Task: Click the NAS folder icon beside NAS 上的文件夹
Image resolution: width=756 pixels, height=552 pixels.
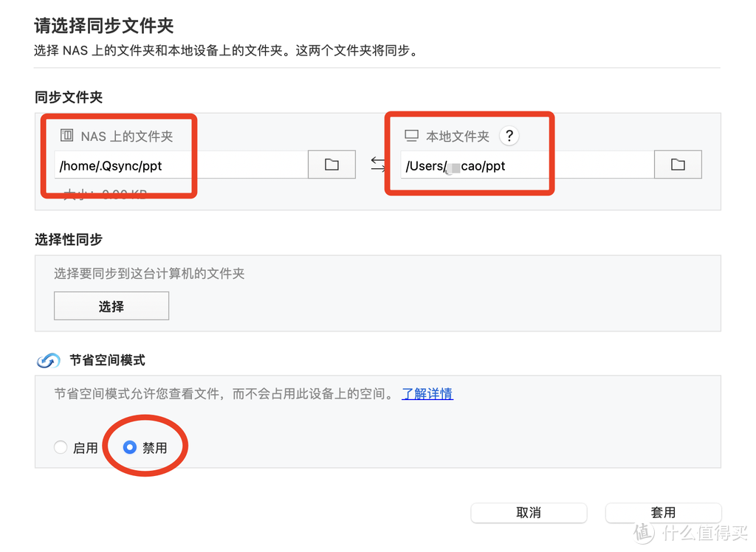Action: coord(65,135)
